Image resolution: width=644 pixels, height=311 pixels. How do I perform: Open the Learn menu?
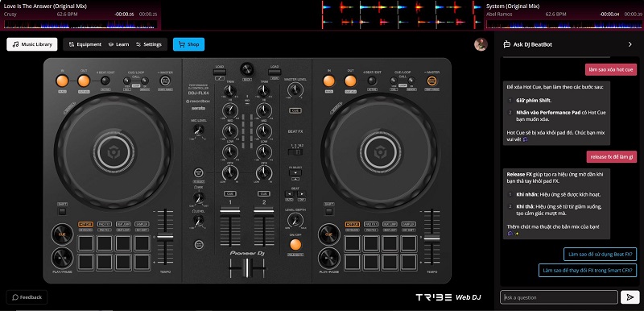point(118,44)
